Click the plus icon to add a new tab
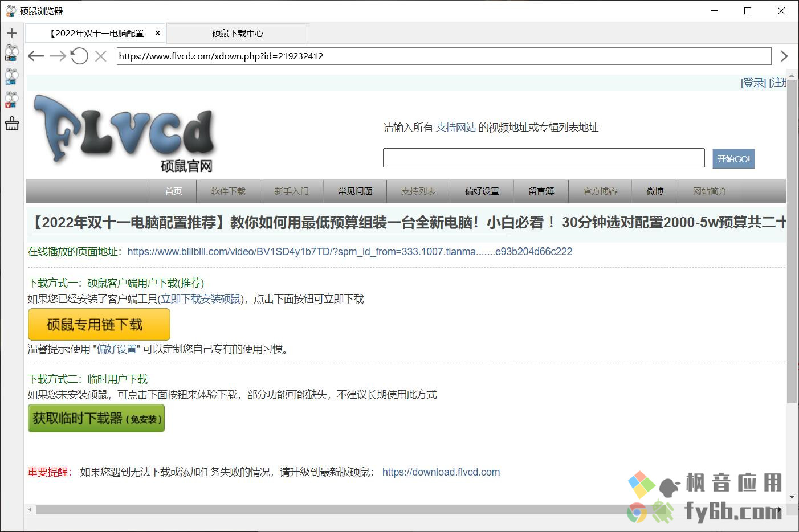This screenshot has height=532, width=799. point(11,33)
